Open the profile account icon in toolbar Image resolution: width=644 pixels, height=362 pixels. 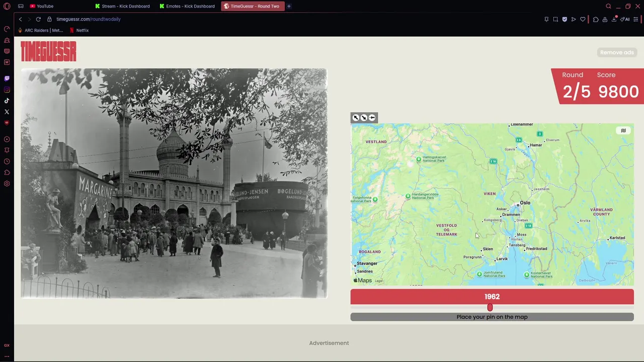point(605,19)
